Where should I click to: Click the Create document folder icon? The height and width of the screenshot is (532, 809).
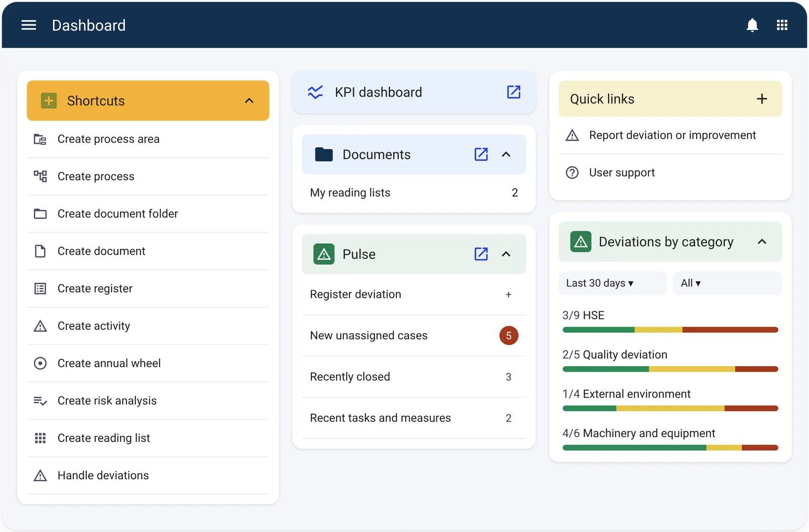[40, 214]
